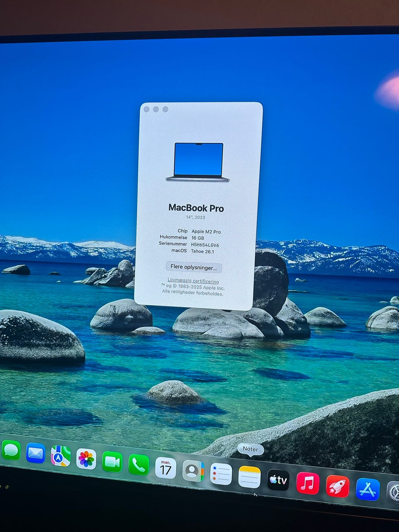Open Contacts from the Dock
The image size is (399, 532).
coord(193,471)
